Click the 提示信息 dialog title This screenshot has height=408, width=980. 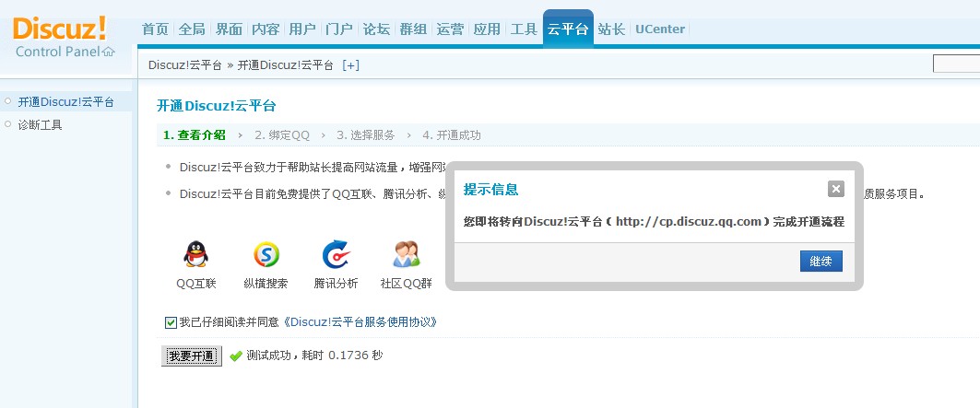click(490, 190)
